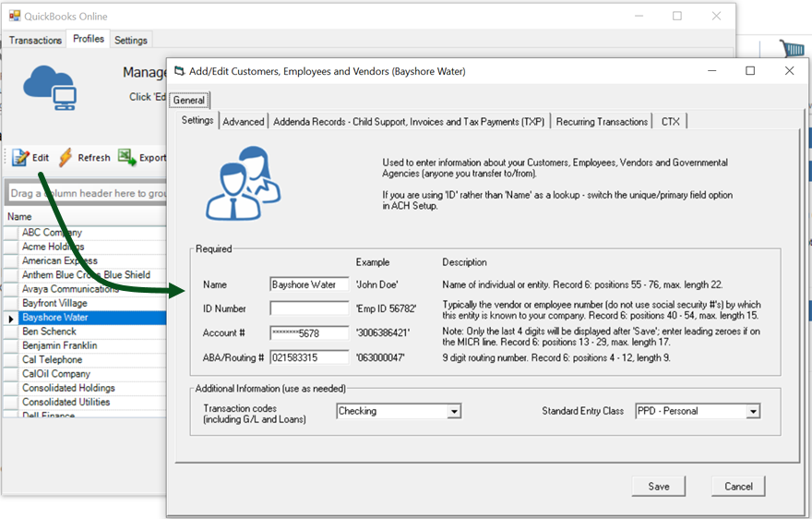Click the group-by column header drop area
This screenshot has width=812, height=519.
point(87,193)
